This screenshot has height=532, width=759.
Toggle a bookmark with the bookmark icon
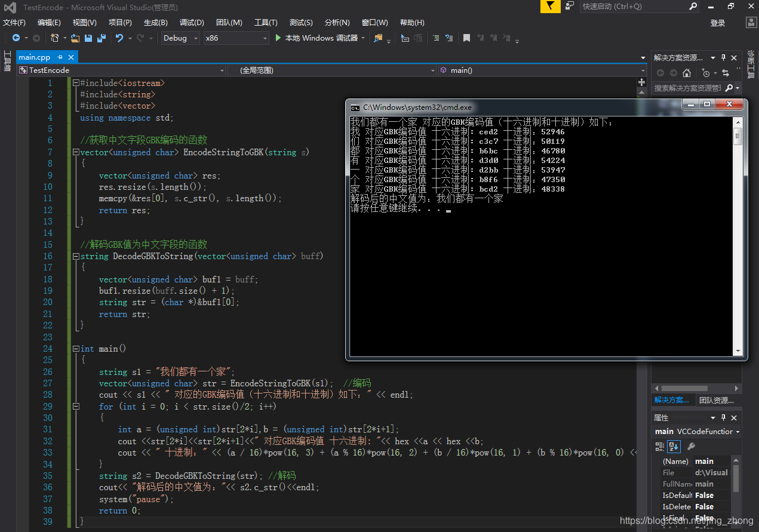point(467,38)
